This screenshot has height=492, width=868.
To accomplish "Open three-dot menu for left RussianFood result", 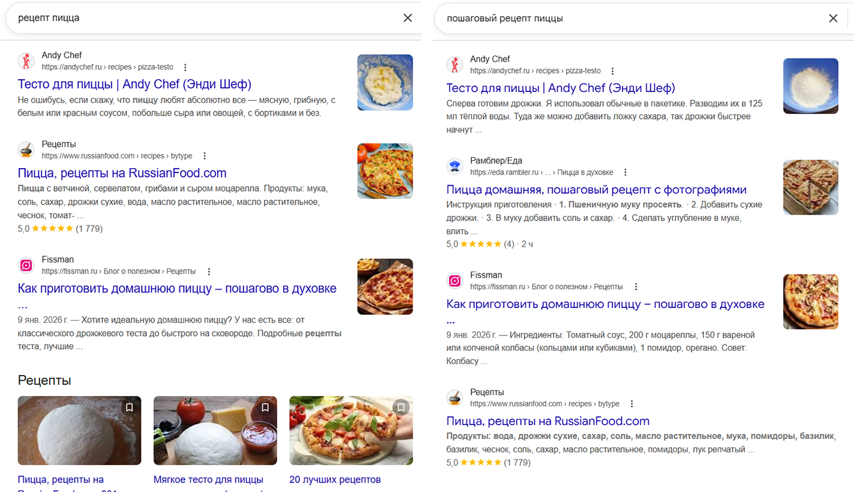I will point(204,156).
